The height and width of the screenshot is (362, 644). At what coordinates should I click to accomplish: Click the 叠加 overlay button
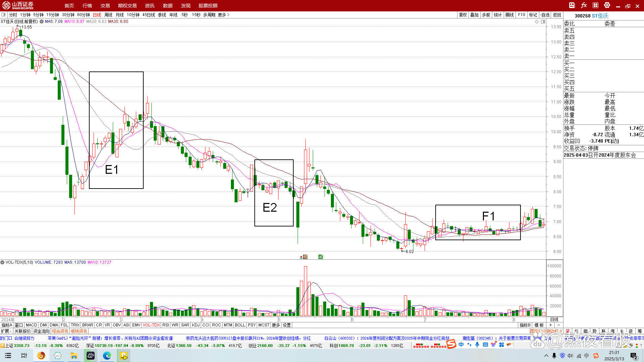(x=475, y=15)
